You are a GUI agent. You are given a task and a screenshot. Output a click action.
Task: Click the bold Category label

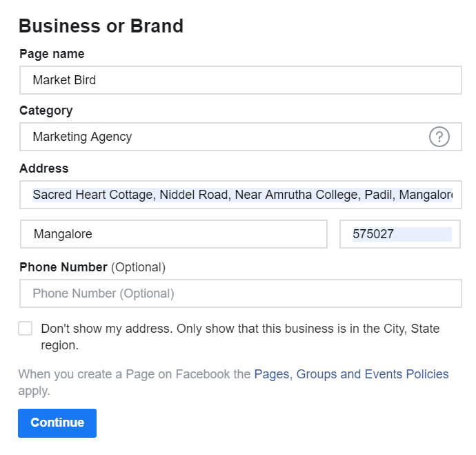pos(46,110)
